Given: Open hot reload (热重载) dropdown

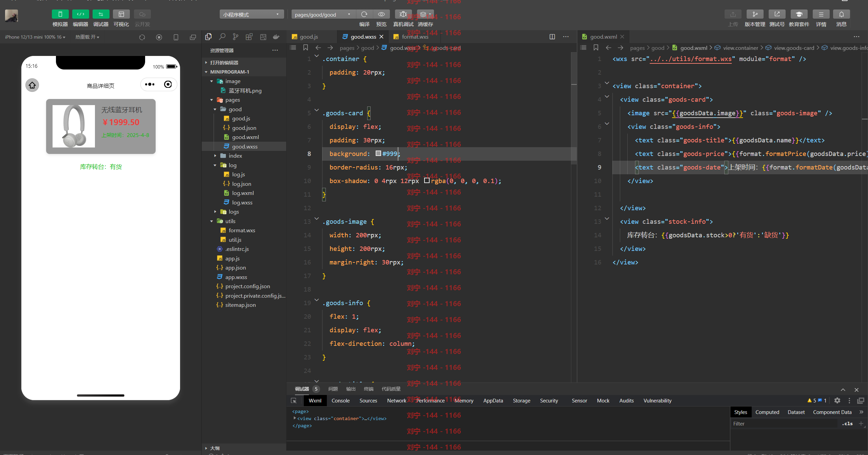Looking at the screenshot, I should click(x=87, y=37).
